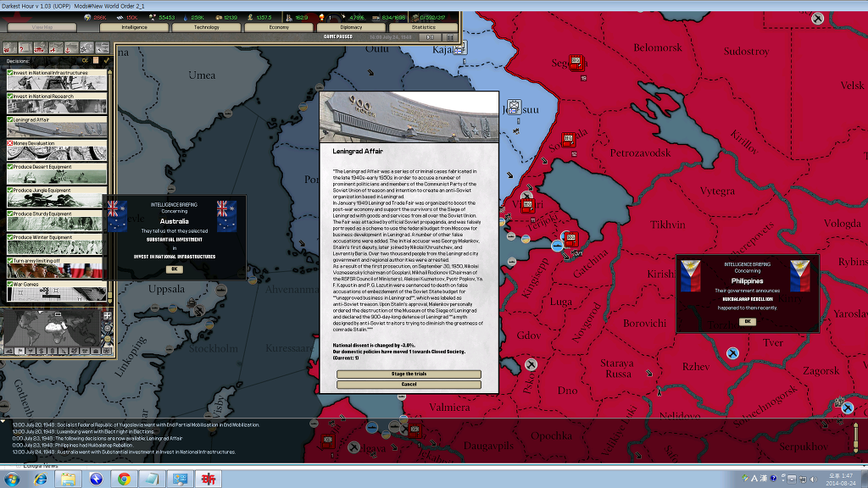This screenshot has width=868, height=488.
Task: Open File Explorer folder in taskbar
Action: point(68,479)
